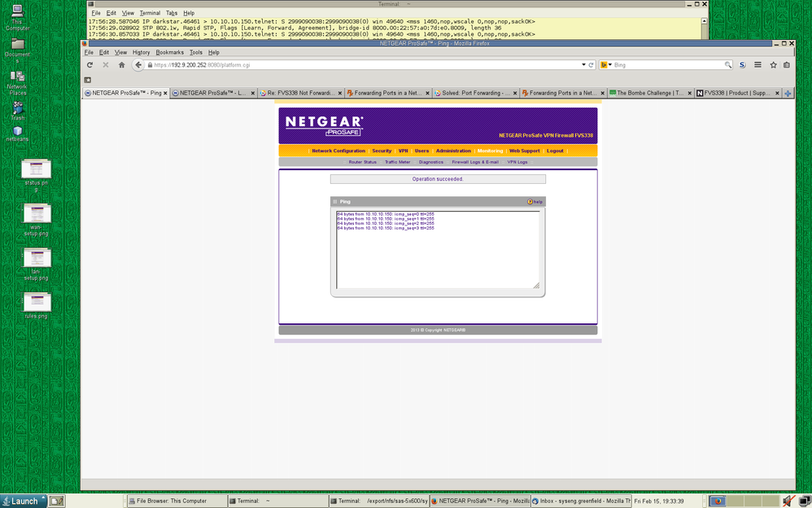Open the Bookmarks menu in Firefox
This screenshot has width=812, height=508.
pos(169,52)
